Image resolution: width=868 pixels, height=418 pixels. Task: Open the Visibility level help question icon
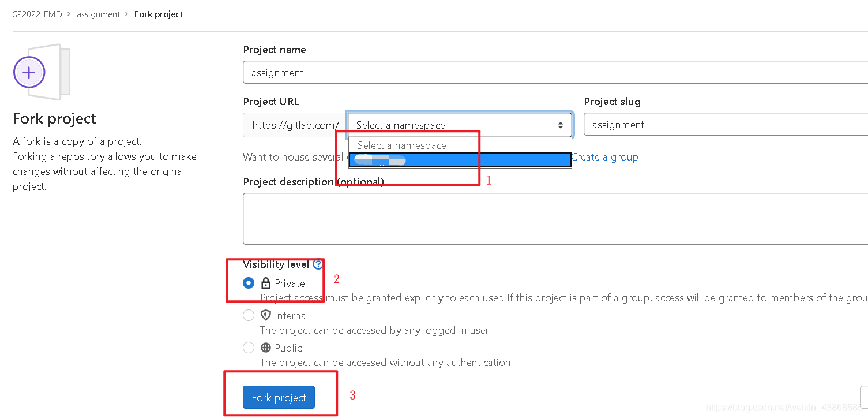point(318,264)
